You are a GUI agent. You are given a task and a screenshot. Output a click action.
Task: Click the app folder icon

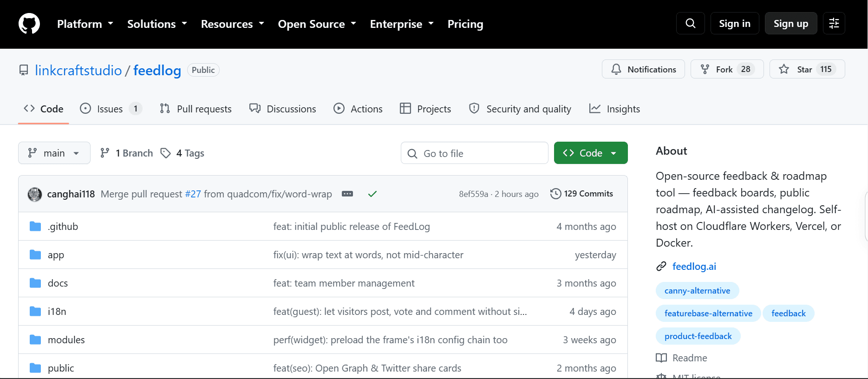click(35, 255)
